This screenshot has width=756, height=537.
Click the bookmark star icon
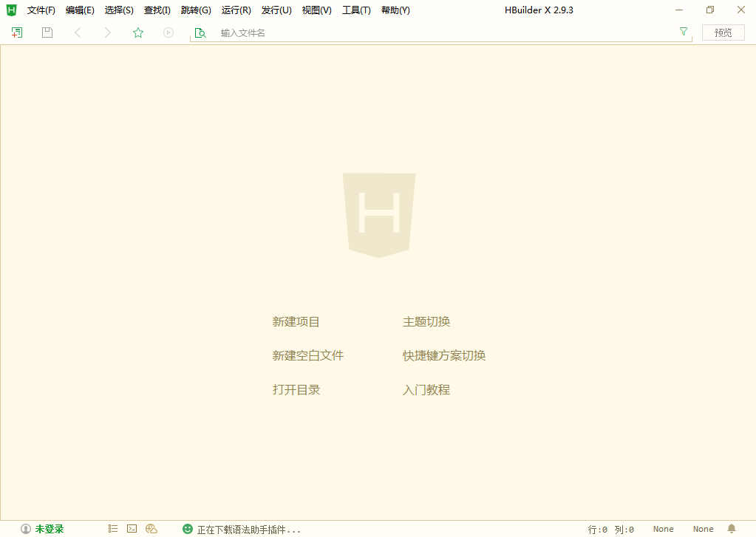click(x=138, y=33)
